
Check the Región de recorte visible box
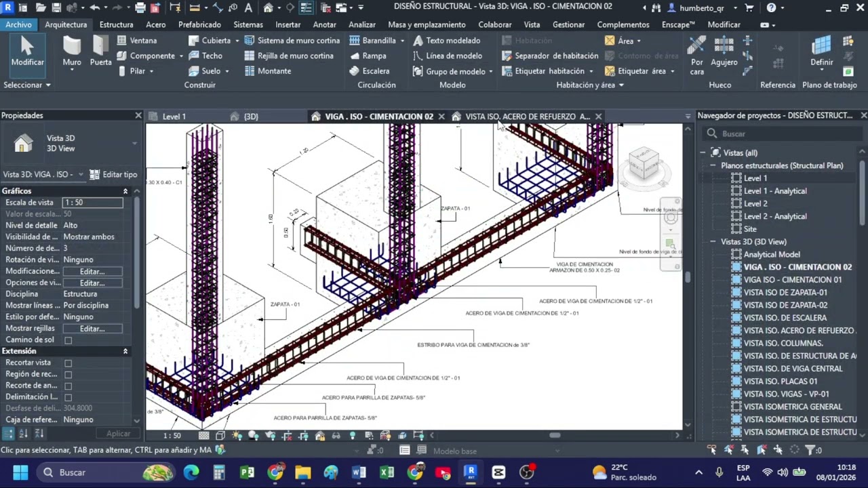point(68,375)
